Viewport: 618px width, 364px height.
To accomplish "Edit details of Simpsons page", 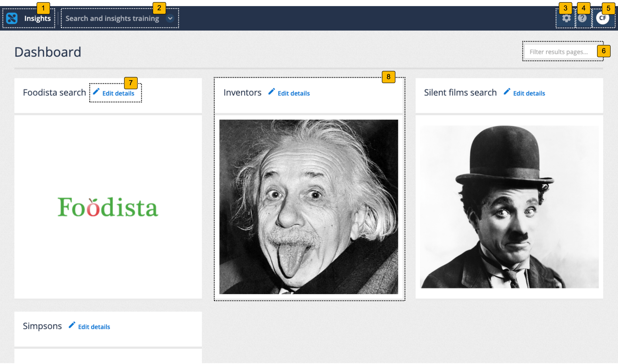I will click(x=94, y=327).
